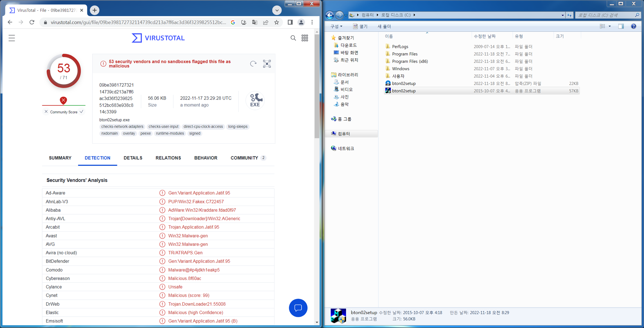Image resolution: width=644 pixels, height=328 pixels.
Task: Open the VirusTotal hamburger menu
Action: tap(12, 38)
